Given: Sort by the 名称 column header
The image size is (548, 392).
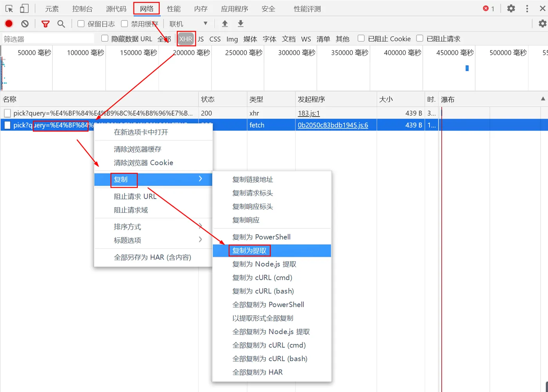Looking at the screenshot, I should tap(99, 99).
